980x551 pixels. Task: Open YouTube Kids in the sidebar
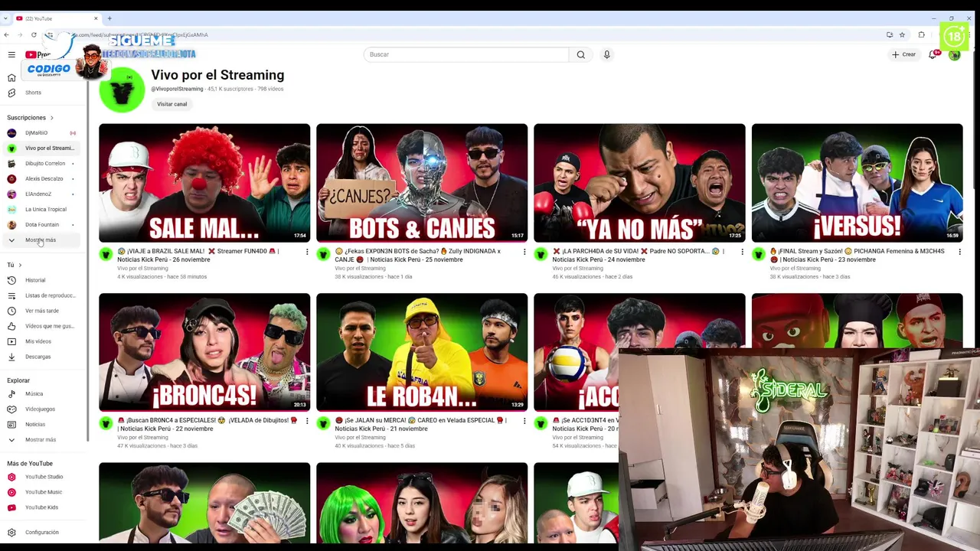(41, 507)
